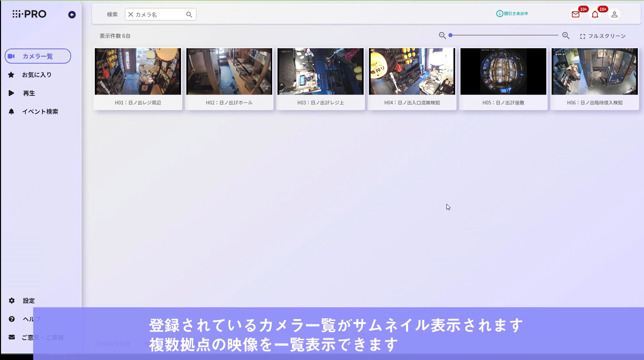Zoom out thumbnails with the minus magnifier
Image resolution: width=644 pixels, height=360 pixels.
point(442,36)
